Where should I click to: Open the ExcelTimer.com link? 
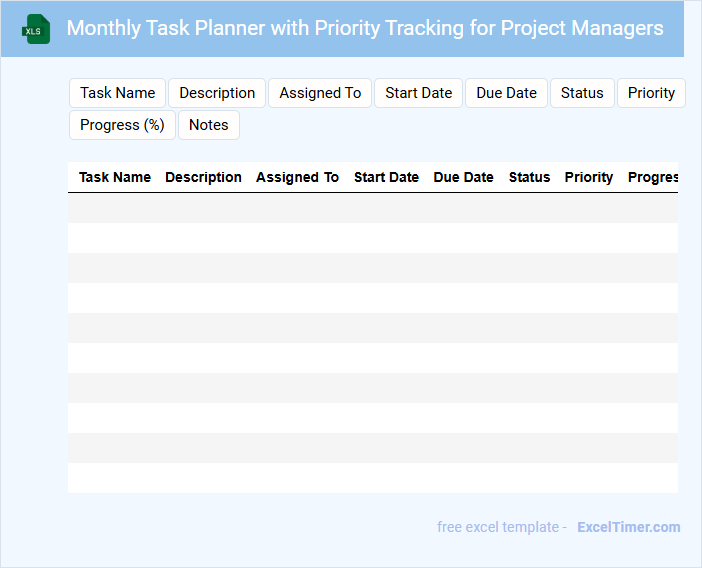point(628,527)
